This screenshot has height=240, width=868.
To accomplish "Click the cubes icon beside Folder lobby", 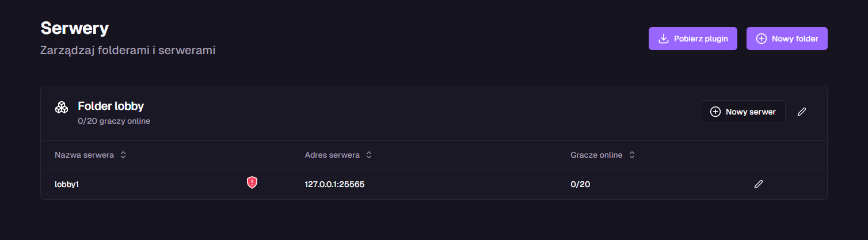I will click(62, 107).
